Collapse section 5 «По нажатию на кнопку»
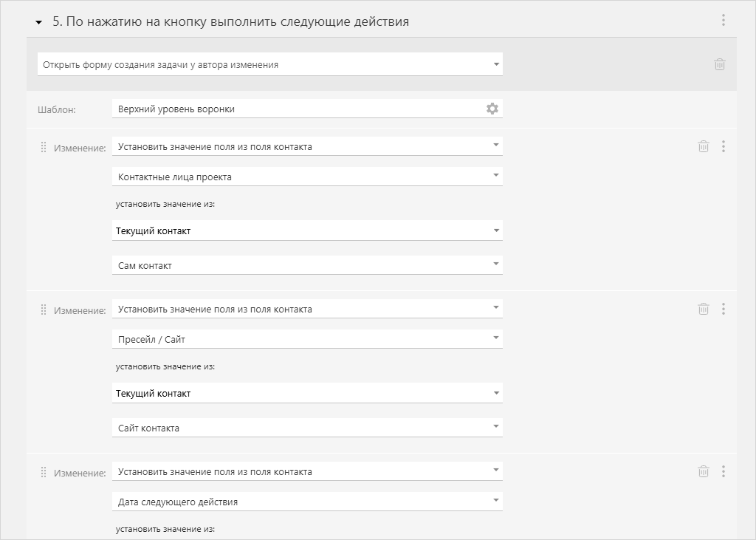 pos(38,22)
